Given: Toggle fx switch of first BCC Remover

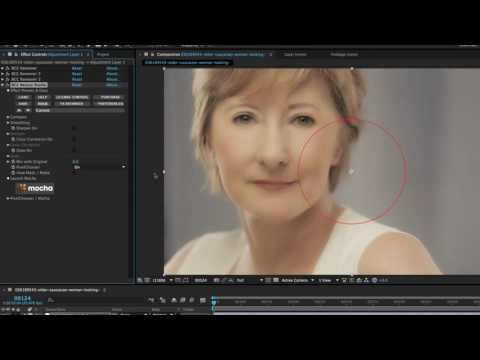Looking at the screenshot, I should tap(7, 68).
